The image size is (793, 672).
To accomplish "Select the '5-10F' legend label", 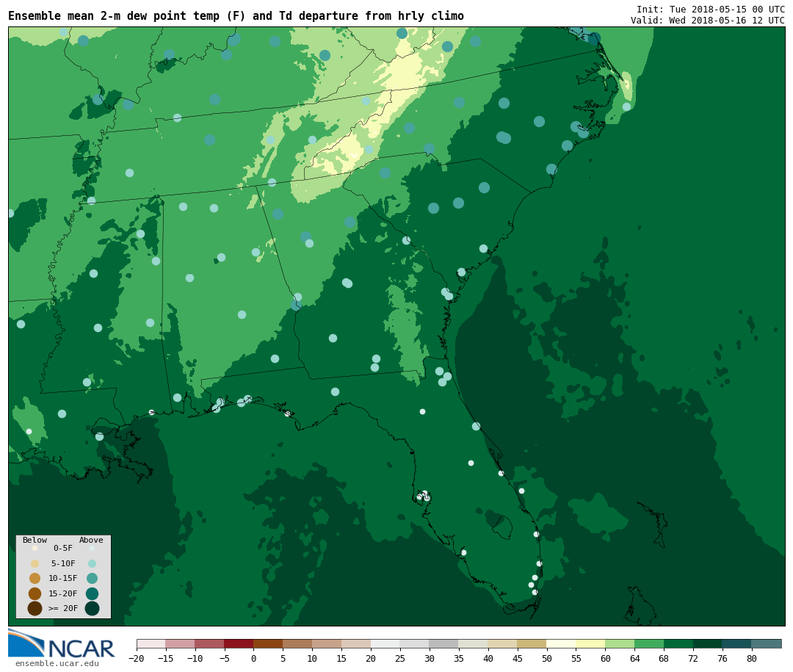I will click(63, 563).
